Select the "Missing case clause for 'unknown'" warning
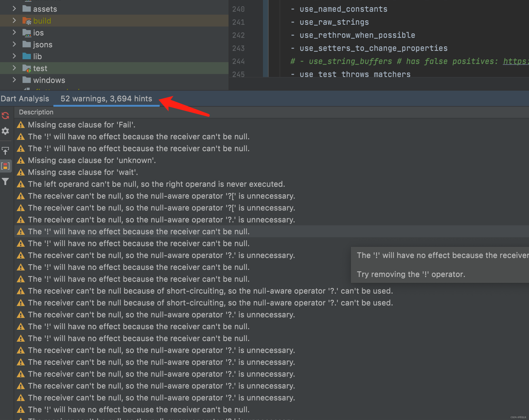This screenshot has height=420, width=529. 92,161
